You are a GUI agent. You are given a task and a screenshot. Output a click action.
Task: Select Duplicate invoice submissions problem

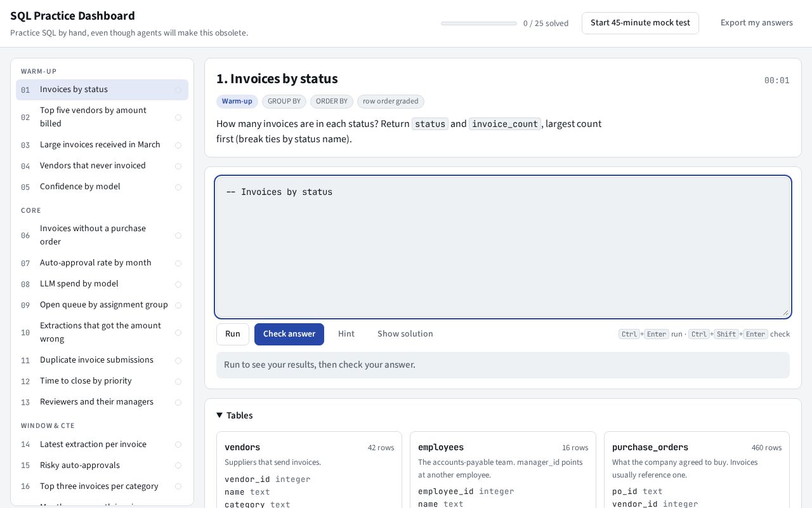point(102,360)
